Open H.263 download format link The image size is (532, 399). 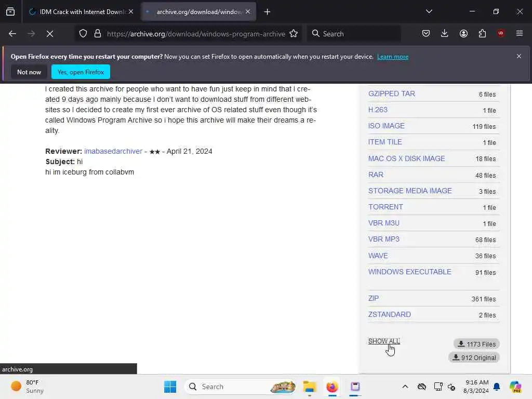[378, 110]
